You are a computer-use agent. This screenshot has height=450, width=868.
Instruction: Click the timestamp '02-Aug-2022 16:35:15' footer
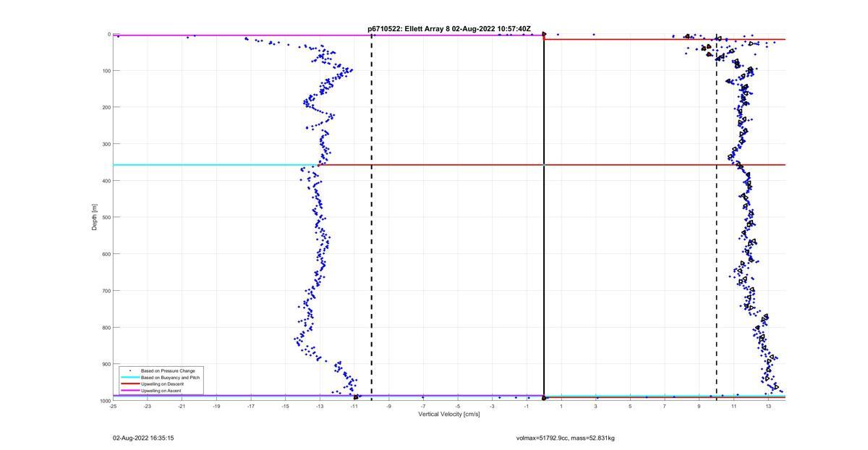coord(143,438)
